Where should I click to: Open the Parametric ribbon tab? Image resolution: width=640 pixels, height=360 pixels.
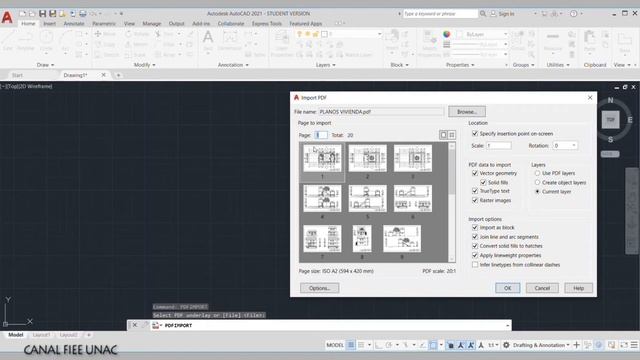104,24
